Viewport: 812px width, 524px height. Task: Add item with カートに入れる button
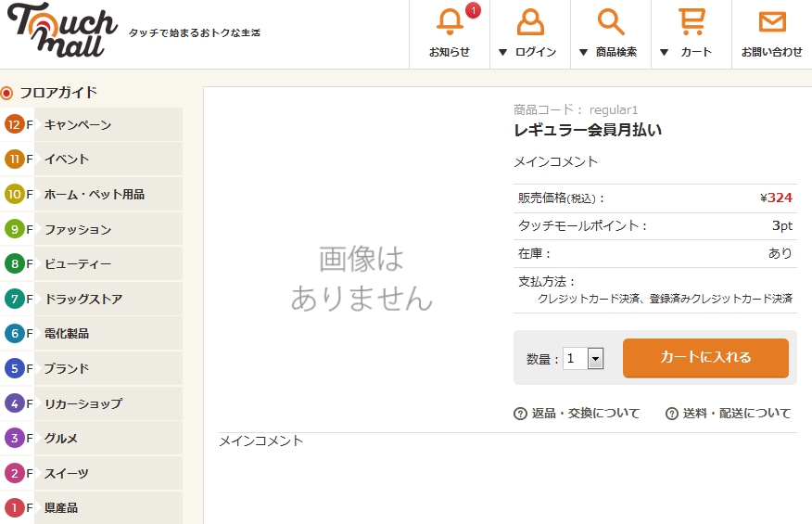click(705, 358)
